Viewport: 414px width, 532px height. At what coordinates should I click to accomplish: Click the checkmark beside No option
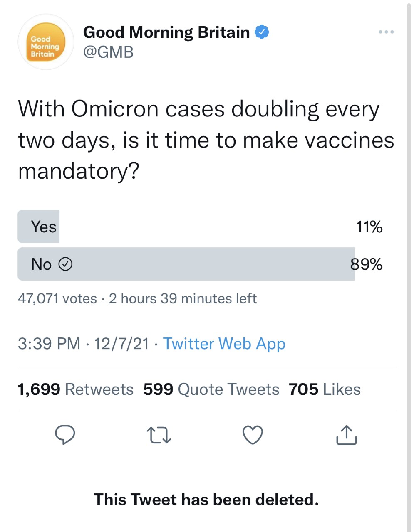point(66,264)
